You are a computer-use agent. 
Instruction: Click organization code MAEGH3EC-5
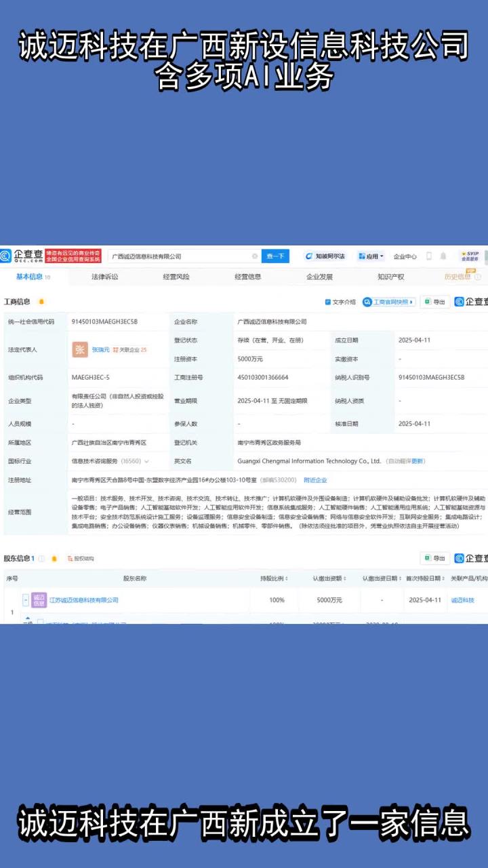(90, 378)
